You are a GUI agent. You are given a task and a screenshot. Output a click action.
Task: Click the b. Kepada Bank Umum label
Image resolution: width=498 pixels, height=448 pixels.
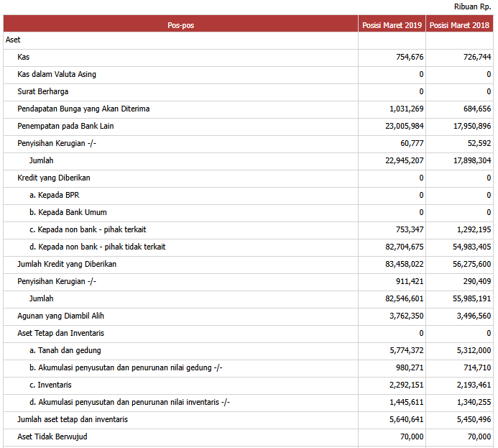[x=68, y=213]
